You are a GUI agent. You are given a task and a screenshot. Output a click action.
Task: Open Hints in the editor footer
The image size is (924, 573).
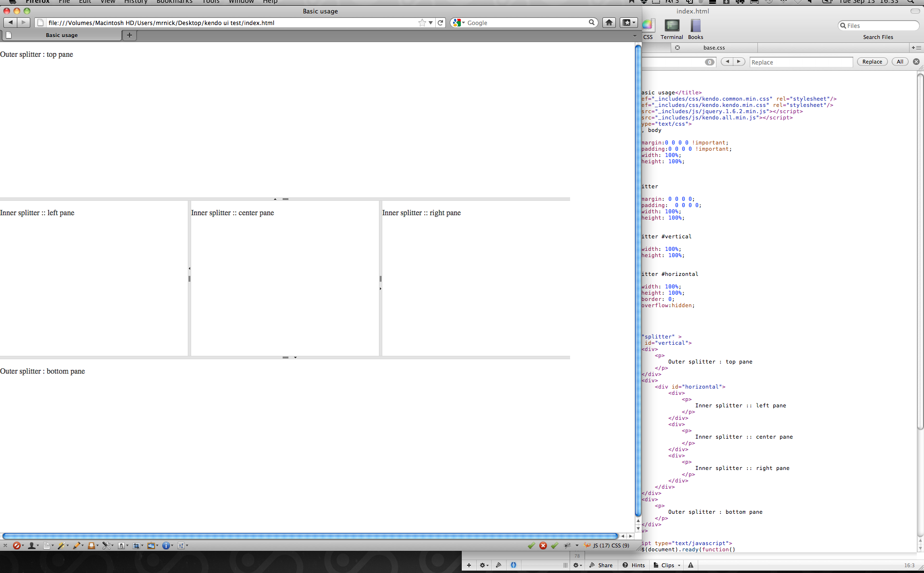[634, 565]
